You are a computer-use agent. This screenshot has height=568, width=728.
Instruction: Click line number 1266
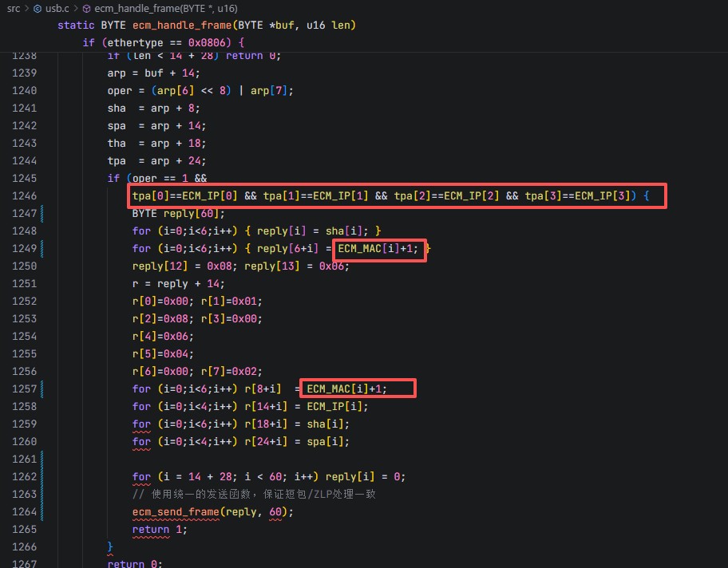pyautogui.click(x=24, y=546)
